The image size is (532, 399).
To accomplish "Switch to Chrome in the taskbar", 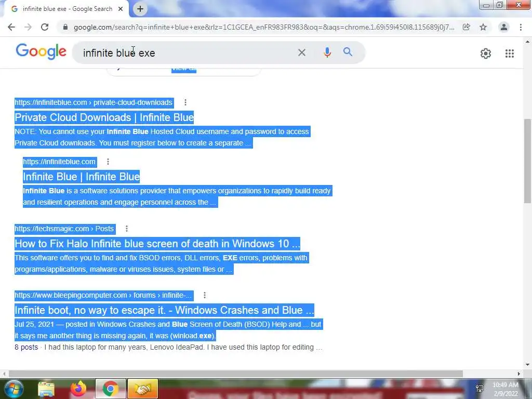I will (x=111, y=389).
